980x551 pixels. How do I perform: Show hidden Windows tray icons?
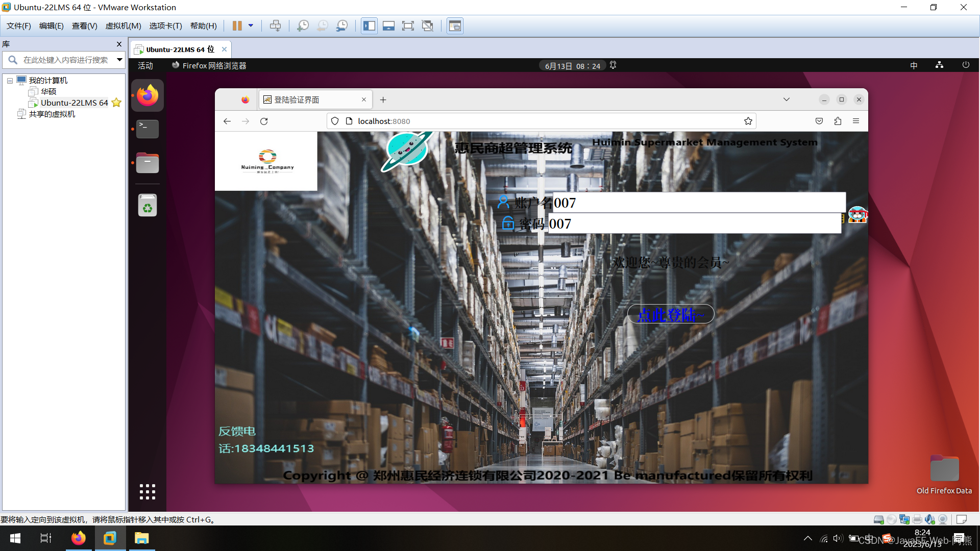coord(808,538)
